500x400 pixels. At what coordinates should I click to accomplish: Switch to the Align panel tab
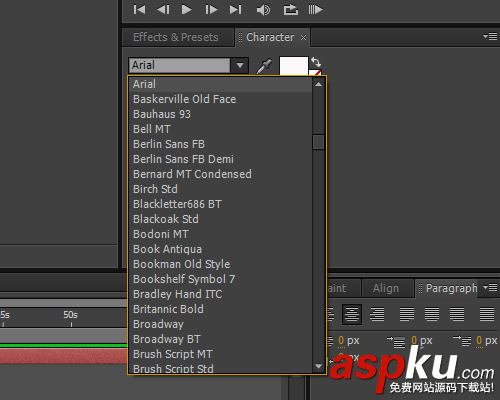(x=386, y=288)
